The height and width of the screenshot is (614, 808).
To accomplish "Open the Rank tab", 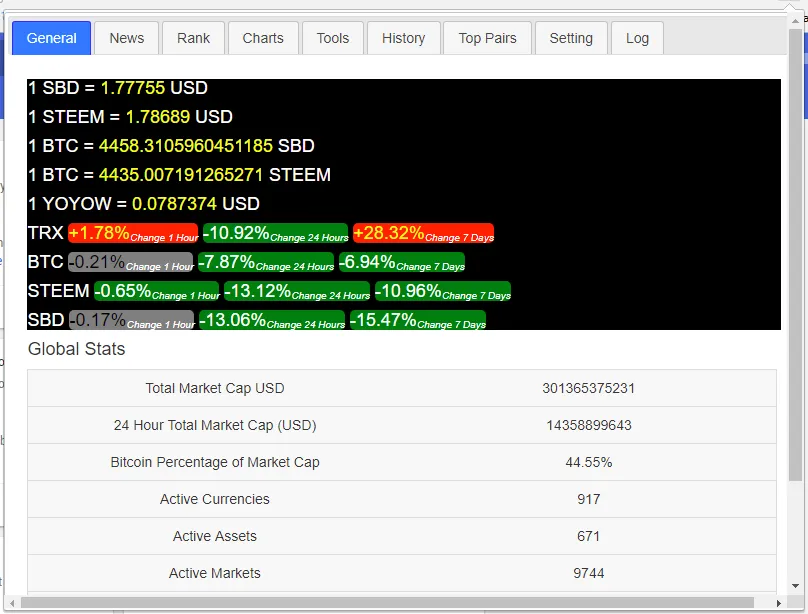I will (x=193, y=38).
